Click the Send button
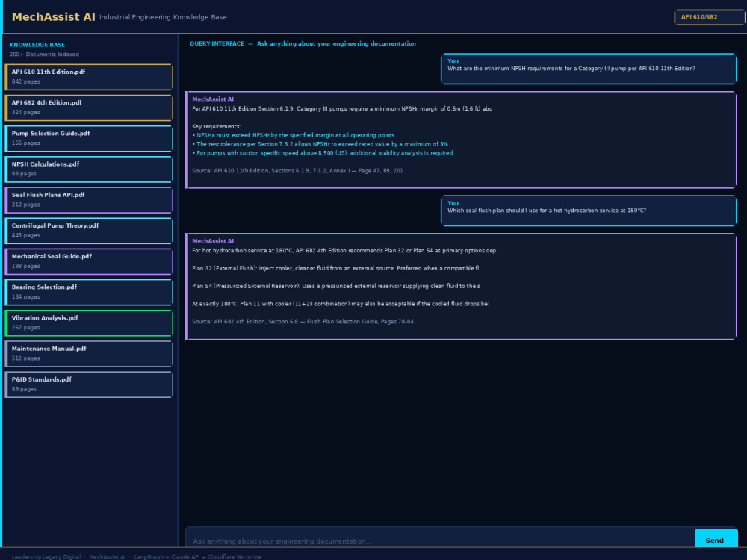 [716, 538]
